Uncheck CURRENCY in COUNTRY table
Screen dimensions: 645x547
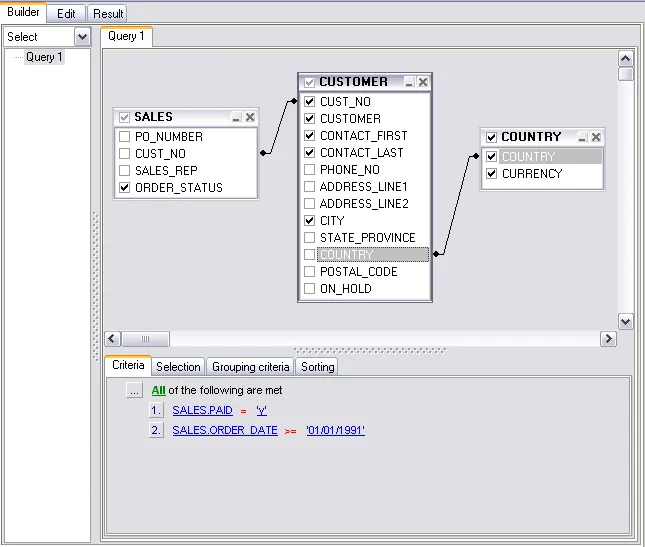click(x=491, y=174)
